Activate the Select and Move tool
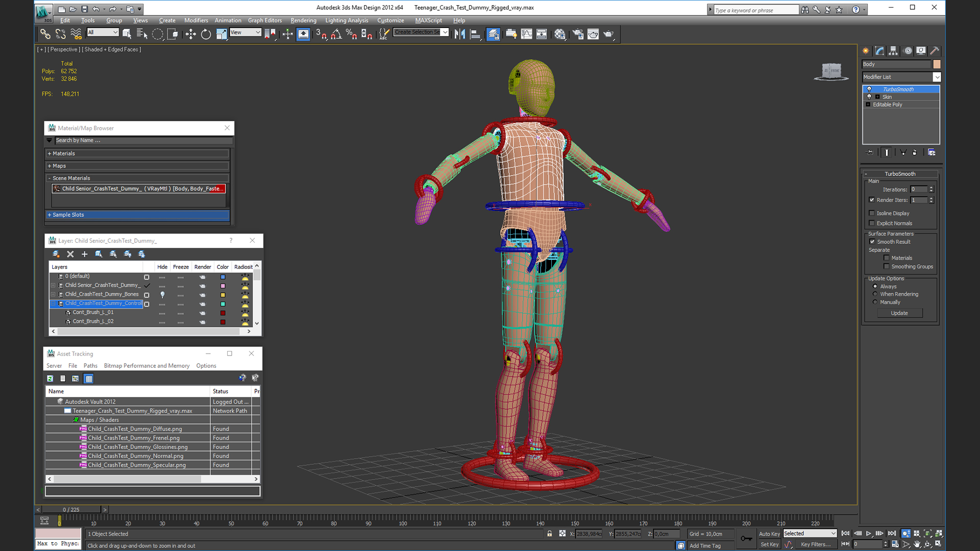This screenshot has width=980, height=551. [x=190, y=34]
